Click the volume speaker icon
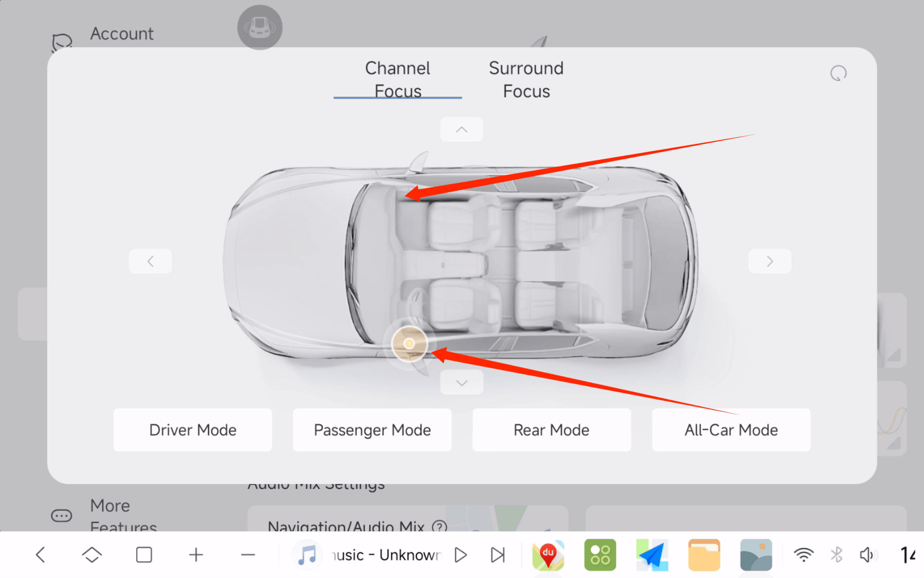The width and height of the screenshot is (924, 578). point(867,555)
